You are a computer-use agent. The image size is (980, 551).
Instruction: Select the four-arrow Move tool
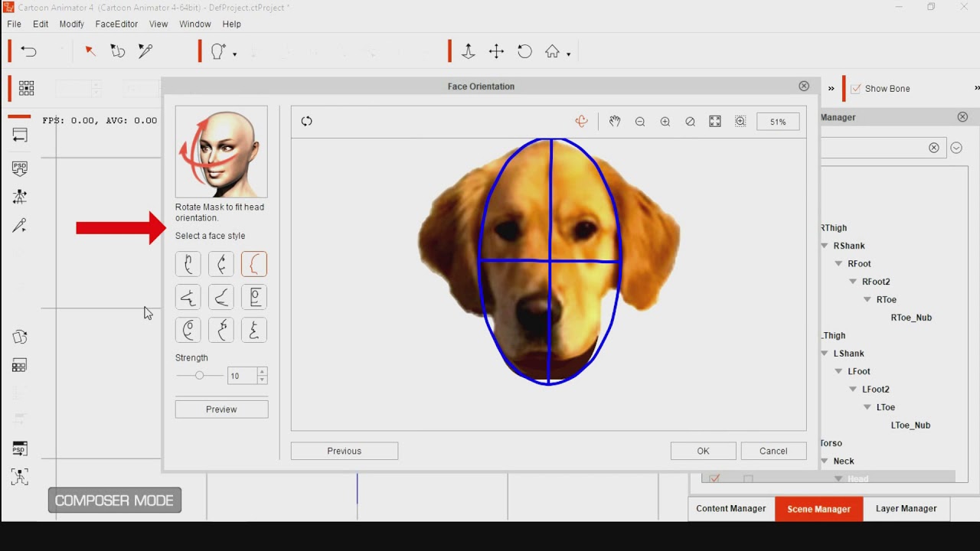496,51
